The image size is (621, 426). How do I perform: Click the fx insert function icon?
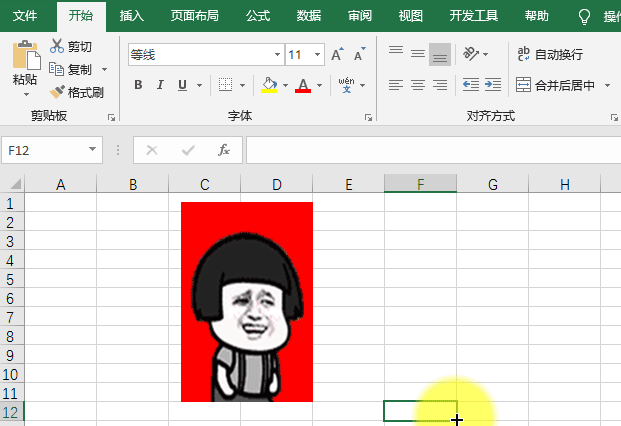pos(224,150)
